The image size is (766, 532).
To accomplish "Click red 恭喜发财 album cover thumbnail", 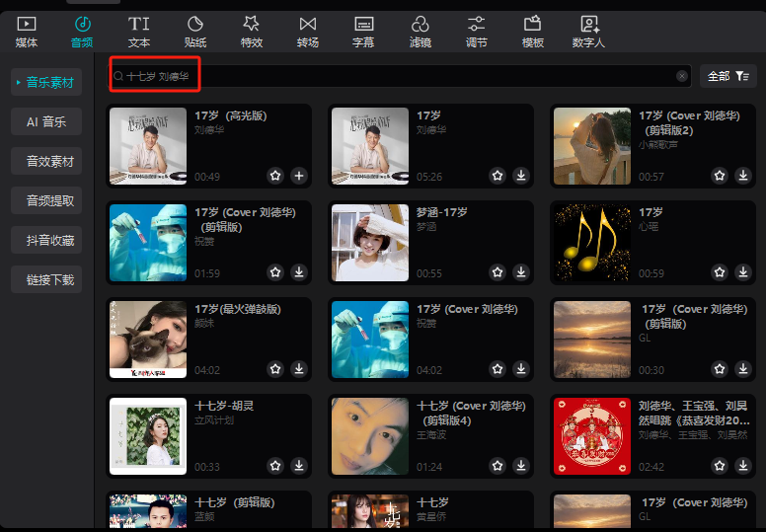I will (592, 436).
